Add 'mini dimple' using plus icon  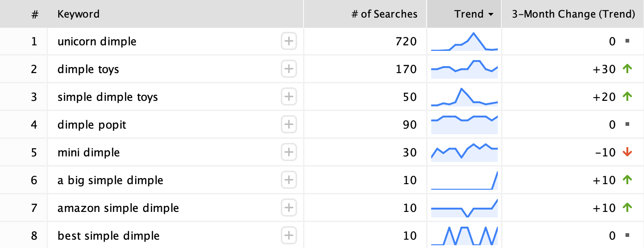point(289,153)
